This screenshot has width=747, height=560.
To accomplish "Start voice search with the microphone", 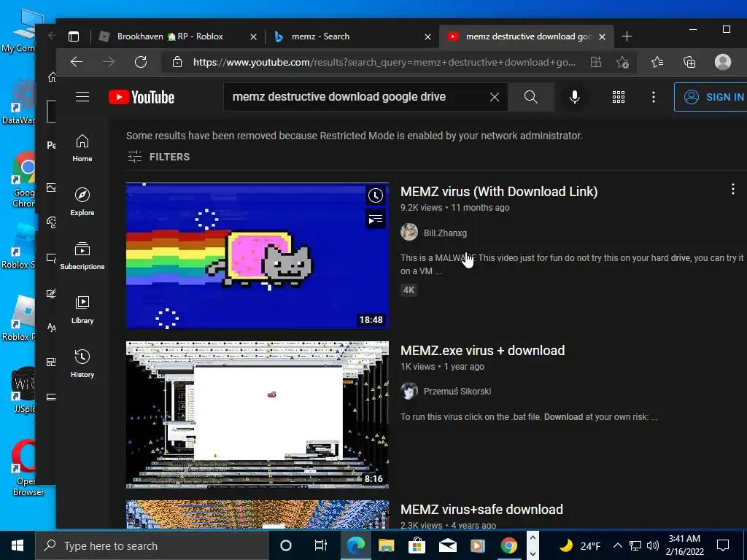I will coord(575,97).
